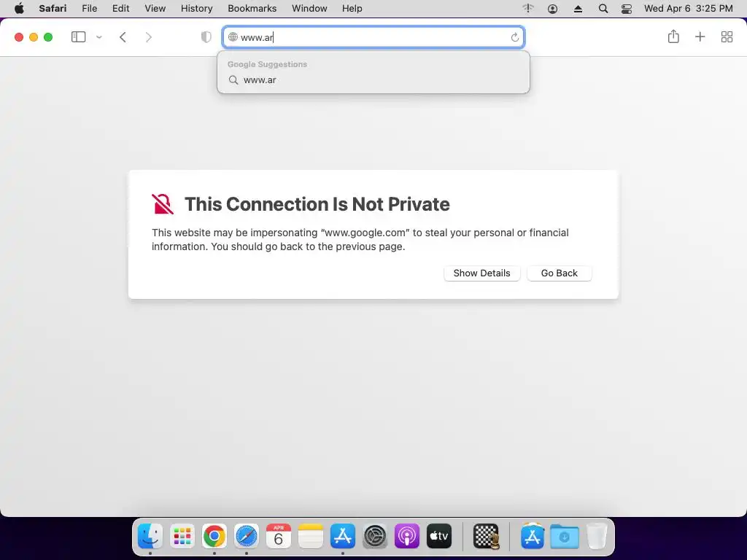Open the Safari menu

pos(53,9)
